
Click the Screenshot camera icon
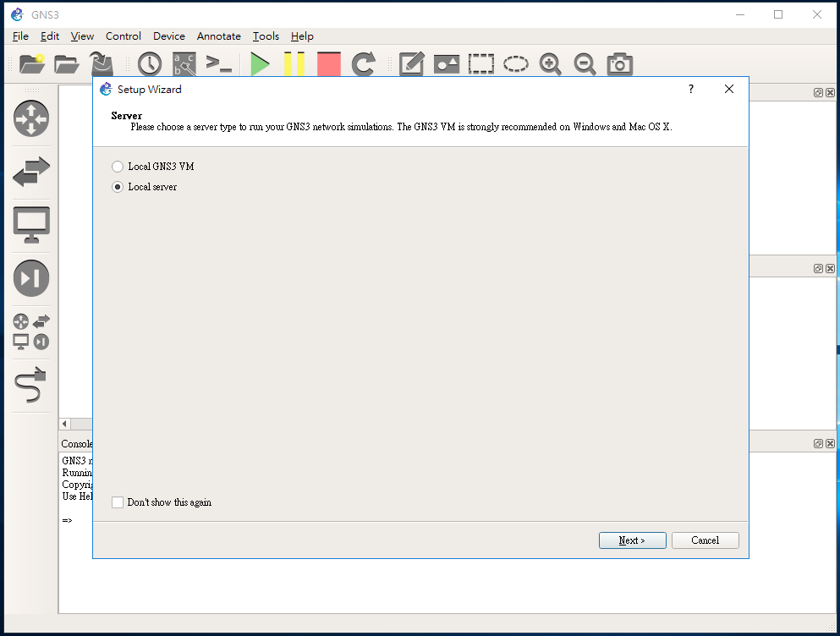click(x=620, y=63)
